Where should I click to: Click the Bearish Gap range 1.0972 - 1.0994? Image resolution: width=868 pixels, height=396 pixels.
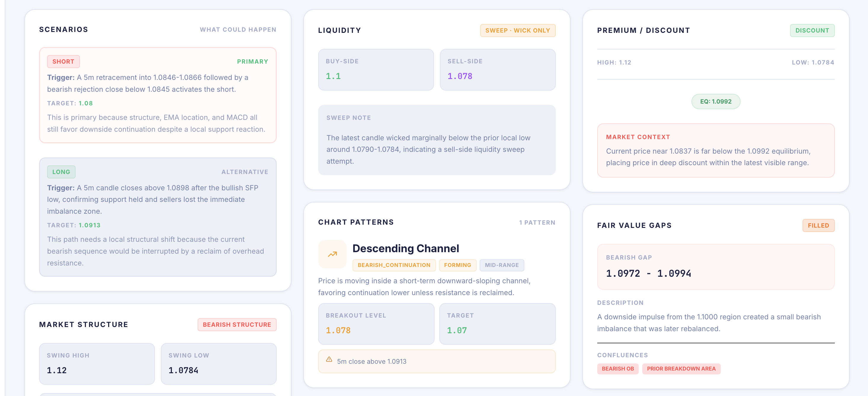click(x=648, y=273)
